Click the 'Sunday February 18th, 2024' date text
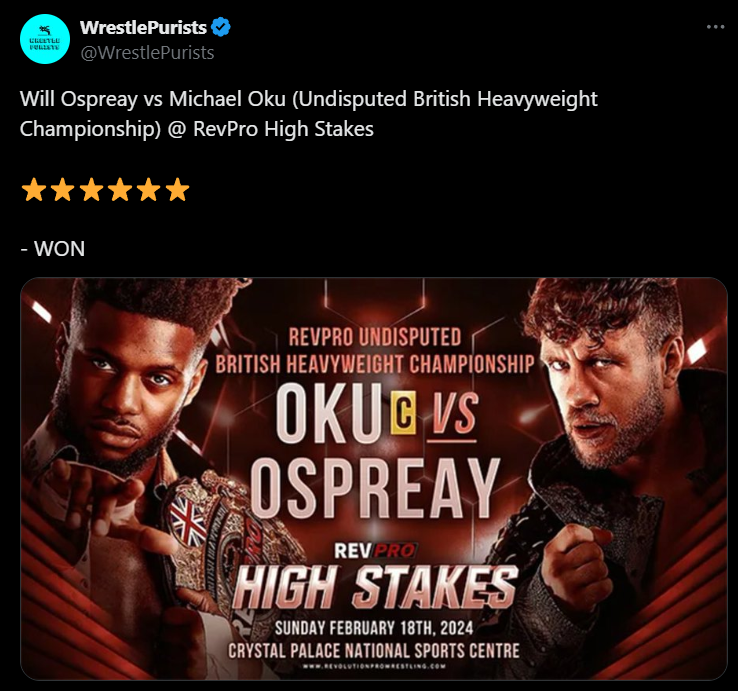The width and height of the screenshot is (738, 691). click(x=374, y=628)
